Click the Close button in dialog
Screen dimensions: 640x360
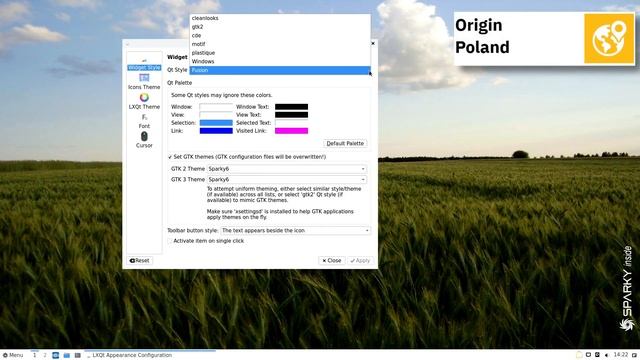331,260
